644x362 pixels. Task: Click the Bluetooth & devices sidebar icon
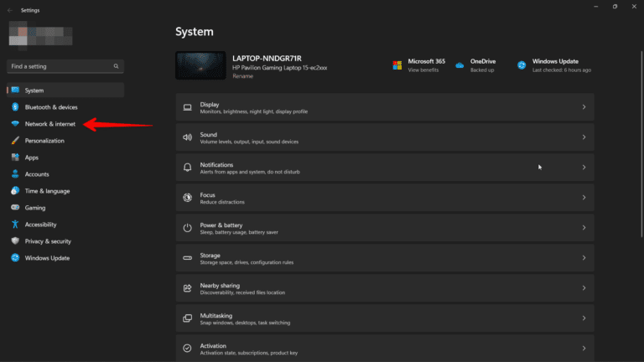(15, 107)
